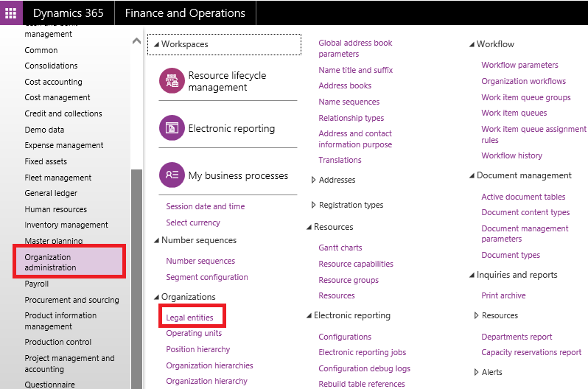Open Procurement and sourcing module
Image resolution: width=588 pixels, height=389 pixels.
(71, 300)
